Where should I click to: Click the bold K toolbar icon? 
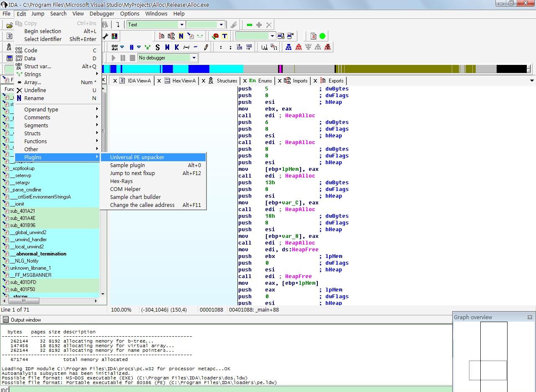pyautogui.click(x=177, y=47)
